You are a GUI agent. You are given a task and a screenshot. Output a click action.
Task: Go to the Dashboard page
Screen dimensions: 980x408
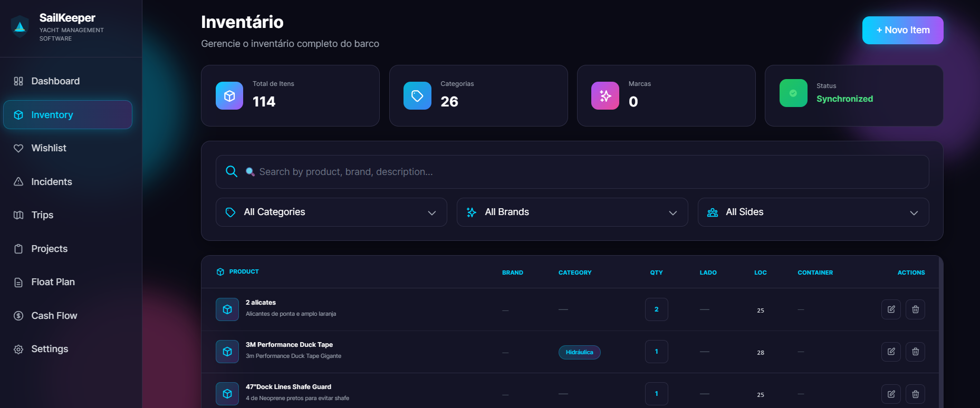coord(55,81)
